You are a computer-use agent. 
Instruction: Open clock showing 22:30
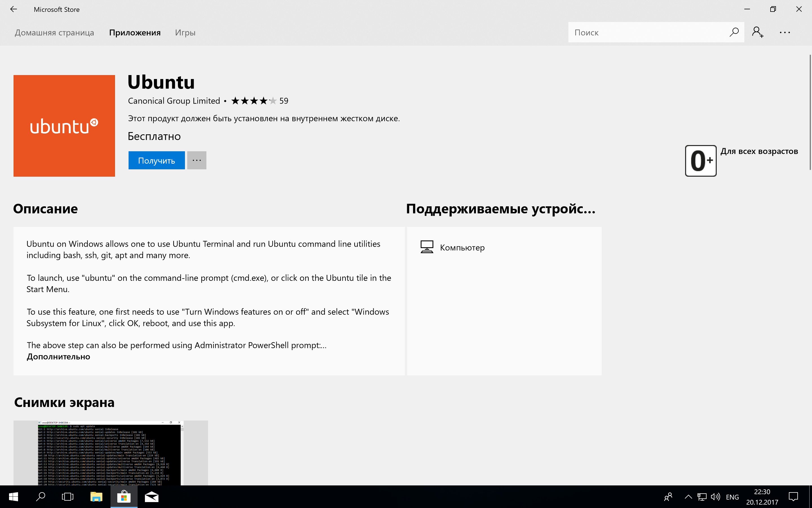762,497
